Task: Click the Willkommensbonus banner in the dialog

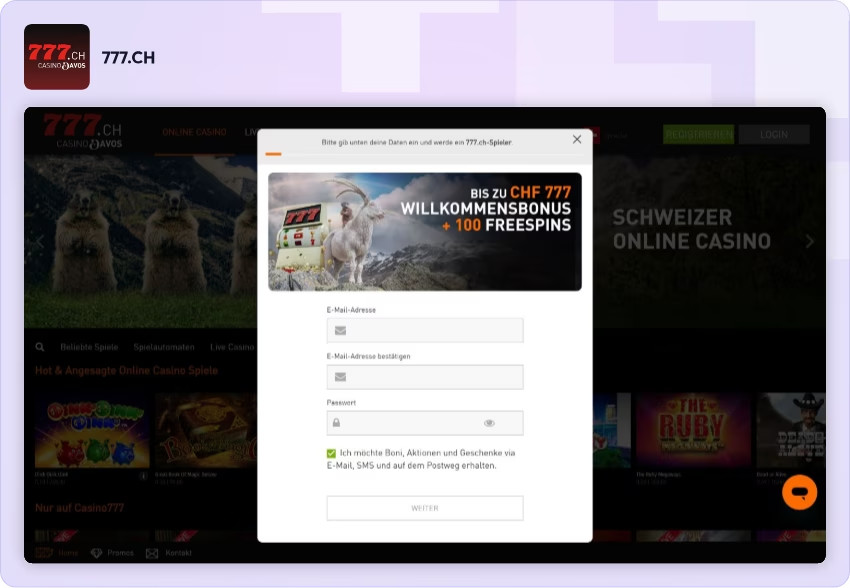Action: pos(425,231)
